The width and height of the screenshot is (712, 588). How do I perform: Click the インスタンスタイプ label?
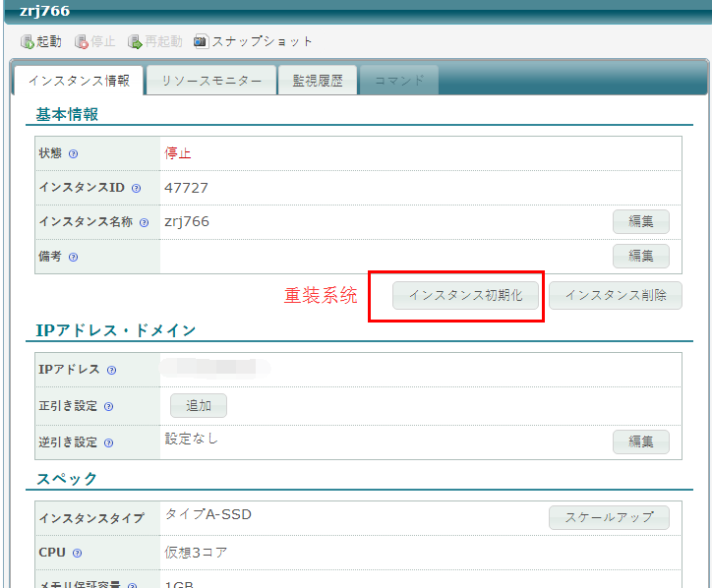coord(91,518)
